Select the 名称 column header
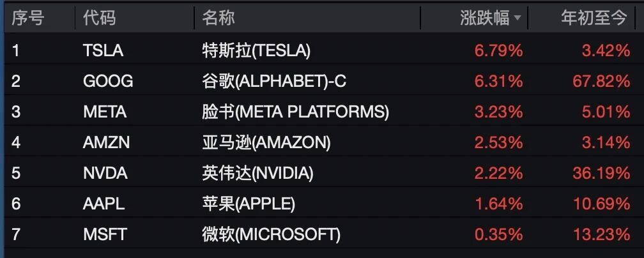The height and width of the screenshot is (258, 644). pyautogui.click(x=218, y=18)
